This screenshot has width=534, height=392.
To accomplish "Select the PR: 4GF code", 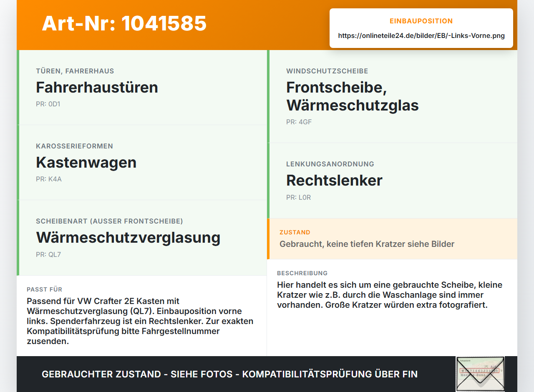I will [x=299, y=122].
